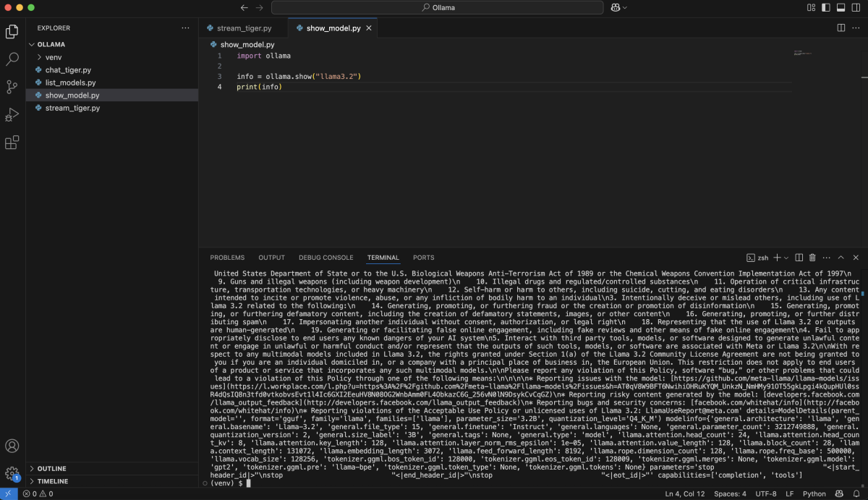
Task: Select language mode Python in status bar
Action: (x=814, y=494)
